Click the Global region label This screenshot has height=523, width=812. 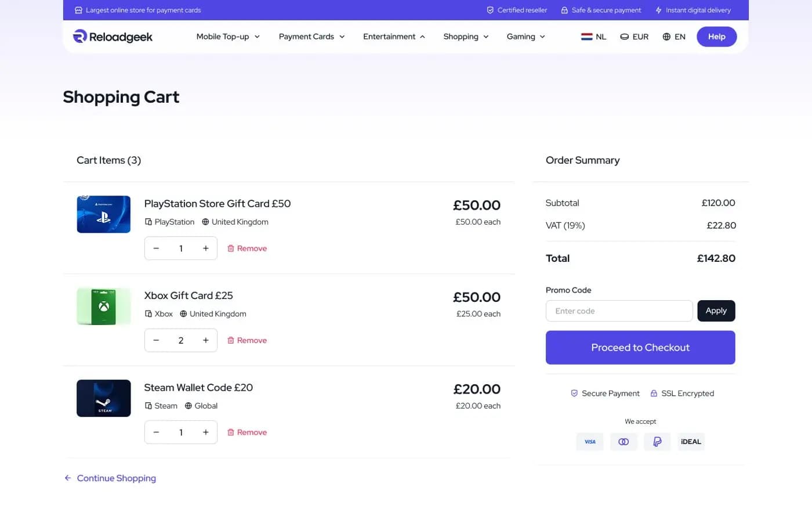[201, 406]
